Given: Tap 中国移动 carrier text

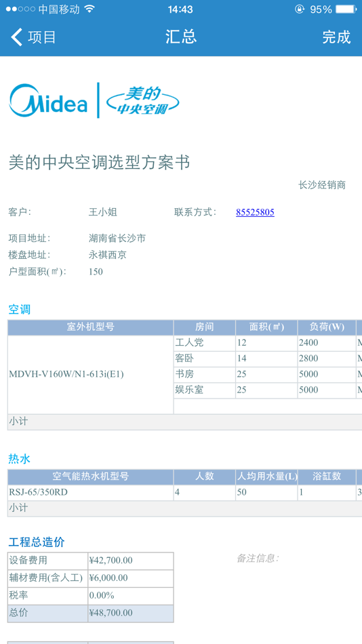Looking at the screenshot, I should pyautogui.click(x=59, y=9).
